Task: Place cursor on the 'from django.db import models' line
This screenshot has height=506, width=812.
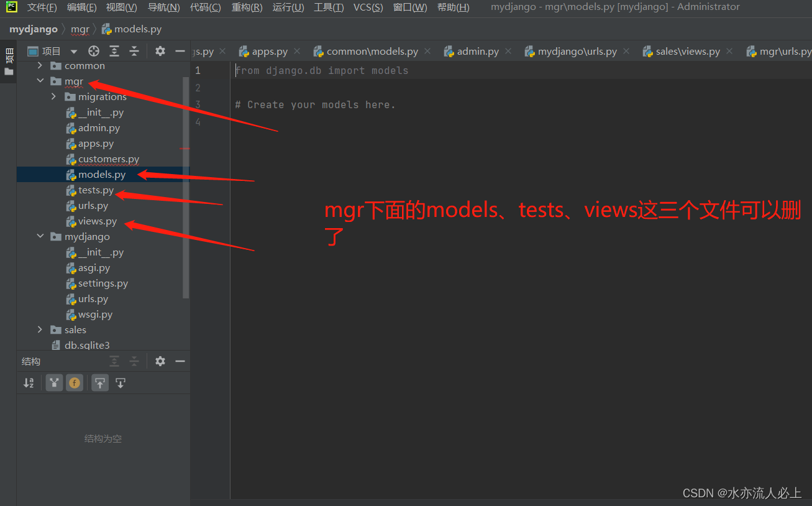Action: [321, 70]
